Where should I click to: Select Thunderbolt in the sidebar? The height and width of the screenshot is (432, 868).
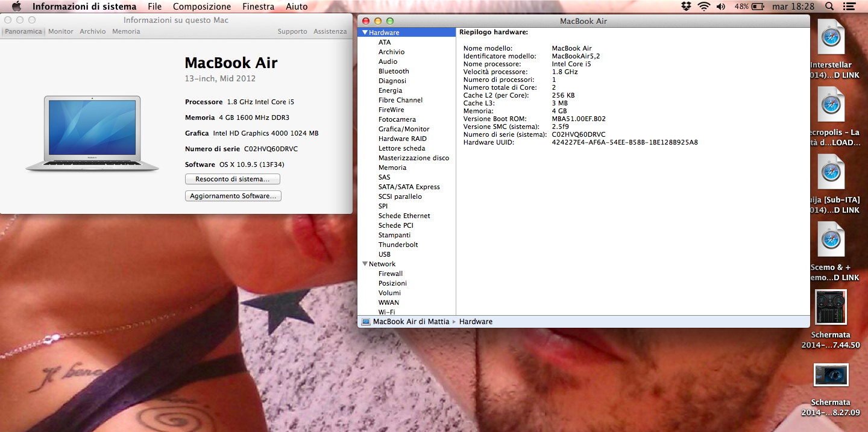point(398,245)
